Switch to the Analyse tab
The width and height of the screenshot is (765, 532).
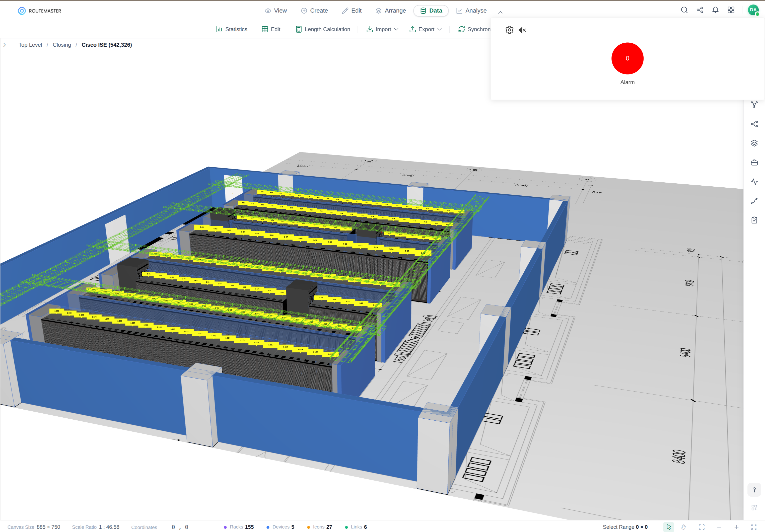coord(471,11)
